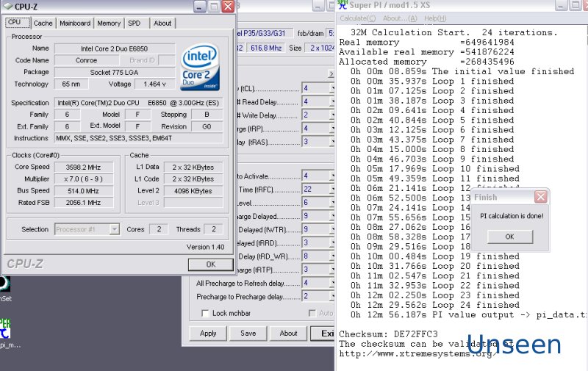The image size is (588, 371).
Task: Open the Write Delay value dropdown
Action: (x=332, y=115)
